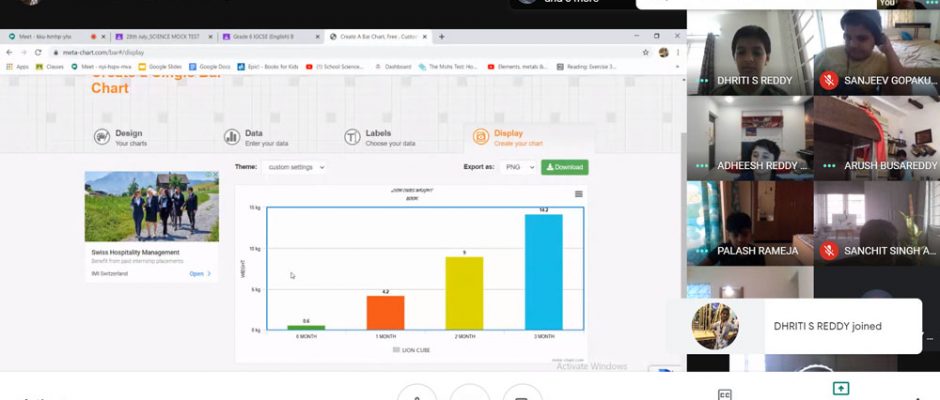Viewport: 940px width, 400px height.
Task: Open the Reading Exercise 3 bookmark
Action: pyautogui.click(x=587, y=67)
